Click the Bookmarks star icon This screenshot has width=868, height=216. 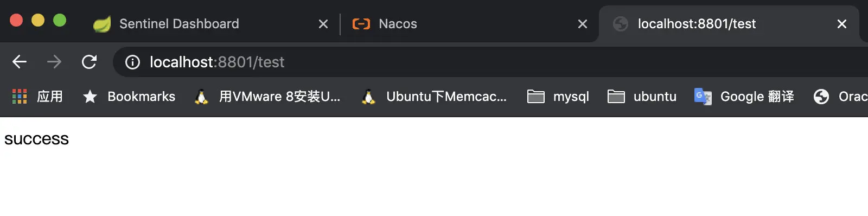[90, 97]
